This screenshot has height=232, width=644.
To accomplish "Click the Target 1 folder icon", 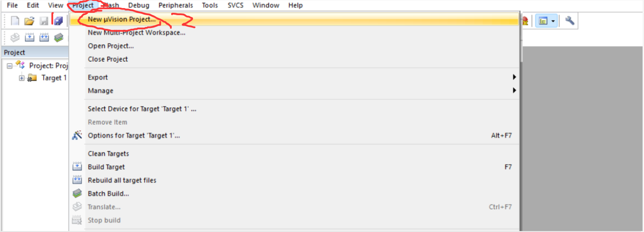I will 33,78.
